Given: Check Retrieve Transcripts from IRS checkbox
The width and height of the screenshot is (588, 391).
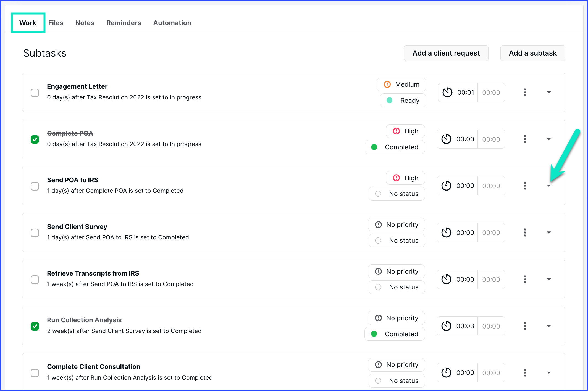Looking at the screenshot, I should pyautogui.click(x=35, y=279).
